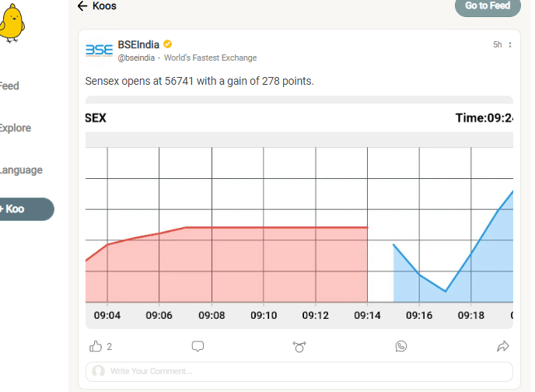Image resolution: width=535 pixels, height=392 pixels.
Task: Go back using the arrow beside Koos
Action: pos(82,5)
